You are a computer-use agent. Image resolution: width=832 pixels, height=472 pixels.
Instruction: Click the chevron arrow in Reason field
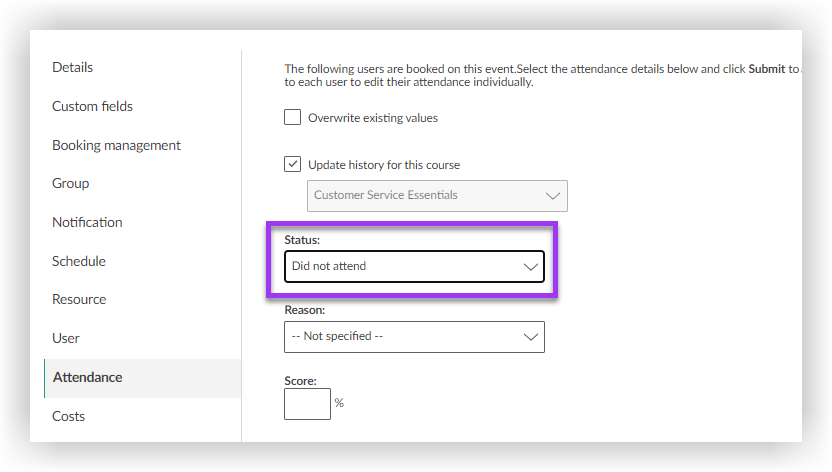click(x=531, y=337)
